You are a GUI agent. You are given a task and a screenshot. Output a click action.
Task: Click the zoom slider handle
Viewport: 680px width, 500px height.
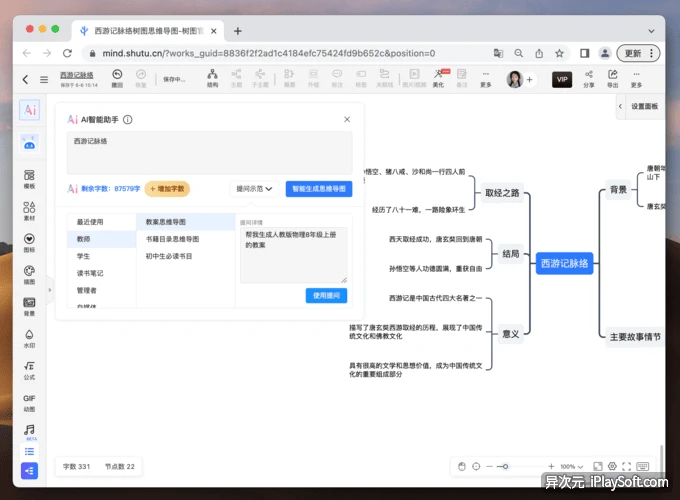505,467
